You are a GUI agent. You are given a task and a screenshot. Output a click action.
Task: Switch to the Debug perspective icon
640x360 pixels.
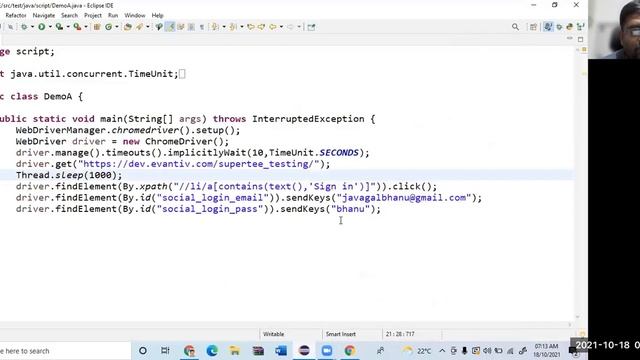point(559,27)
